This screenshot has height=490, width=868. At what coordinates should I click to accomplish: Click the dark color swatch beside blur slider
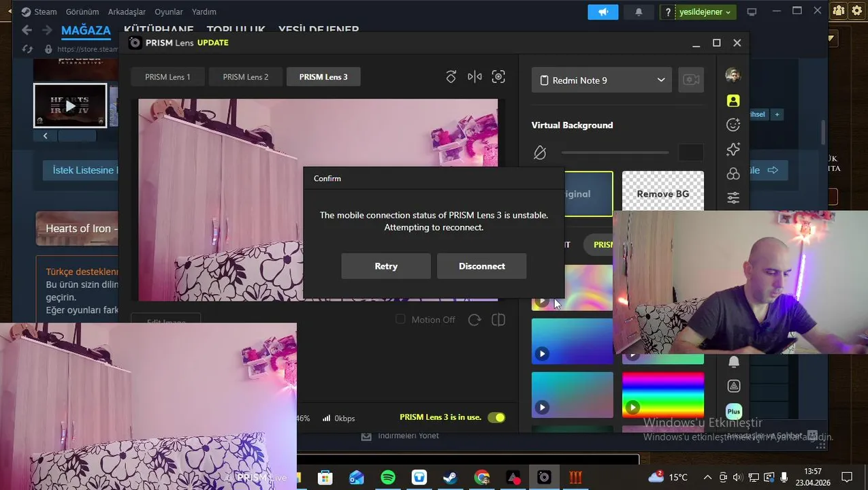pos(691,152)
